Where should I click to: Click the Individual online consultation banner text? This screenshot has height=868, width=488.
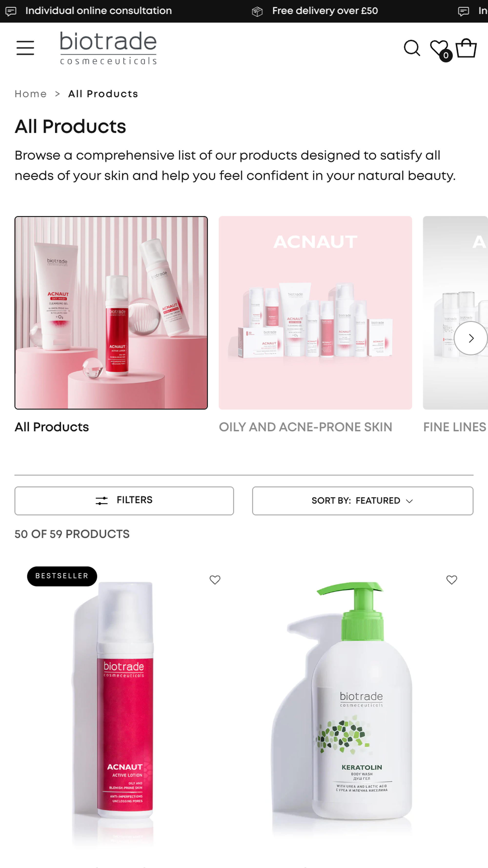[x=99, y=11]
